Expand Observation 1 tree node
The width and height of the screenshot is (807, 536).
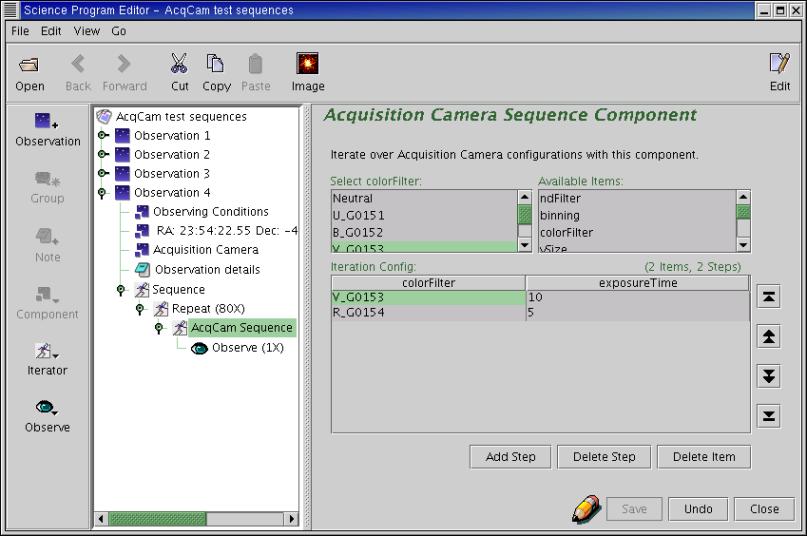[x=103, y=135]
